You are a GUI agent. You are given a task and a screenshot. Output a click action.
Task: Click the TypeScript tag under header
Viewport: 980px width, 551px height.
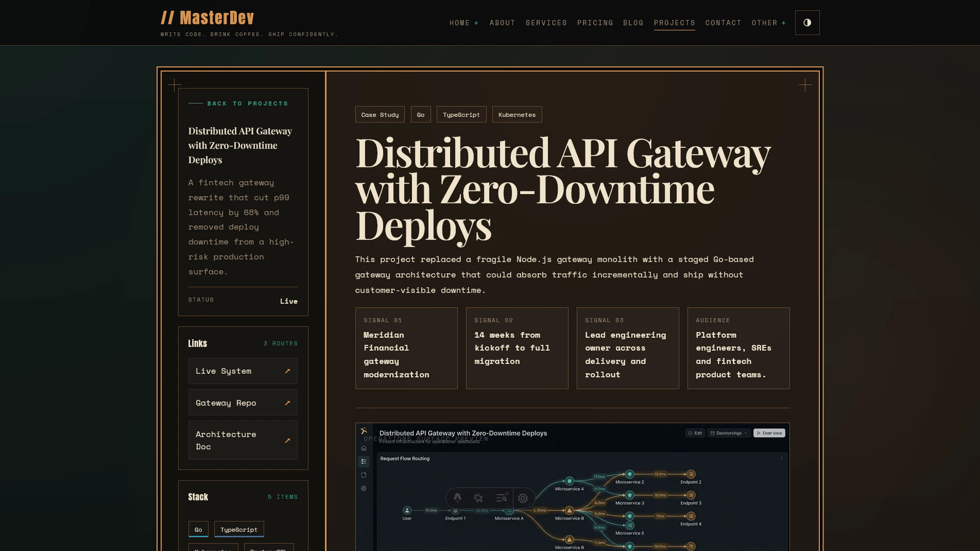(461, 114)
